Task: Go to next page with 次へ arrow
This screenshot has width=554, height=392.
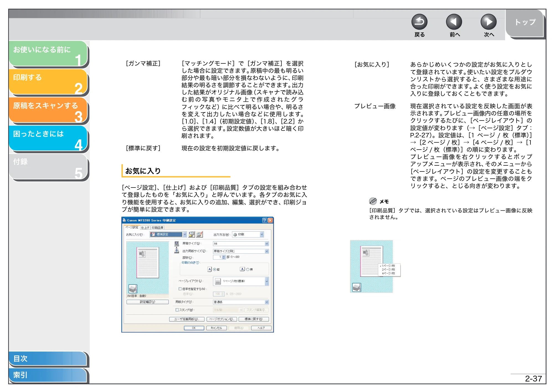Action: (x=488, y=22)
